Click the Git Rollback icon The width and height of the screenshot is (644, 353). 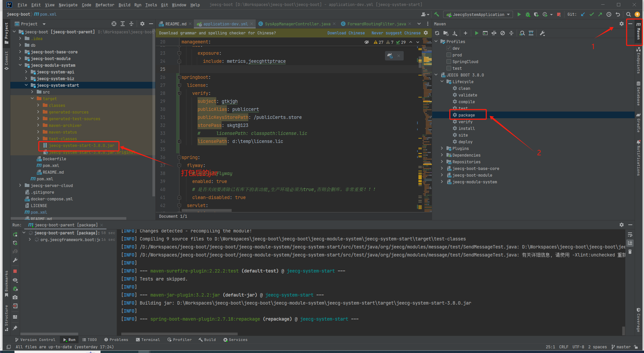click(x=618, y=14)
